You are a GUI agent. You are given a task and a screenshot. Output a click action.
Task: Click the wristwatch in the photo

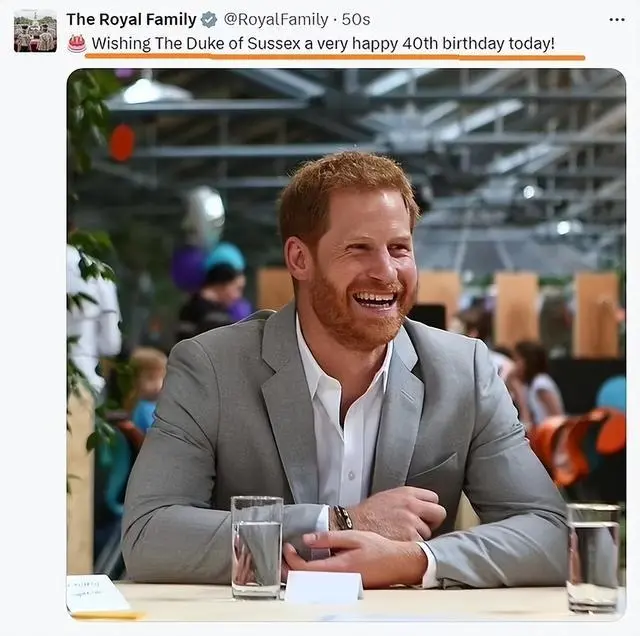tap(342, 517)
